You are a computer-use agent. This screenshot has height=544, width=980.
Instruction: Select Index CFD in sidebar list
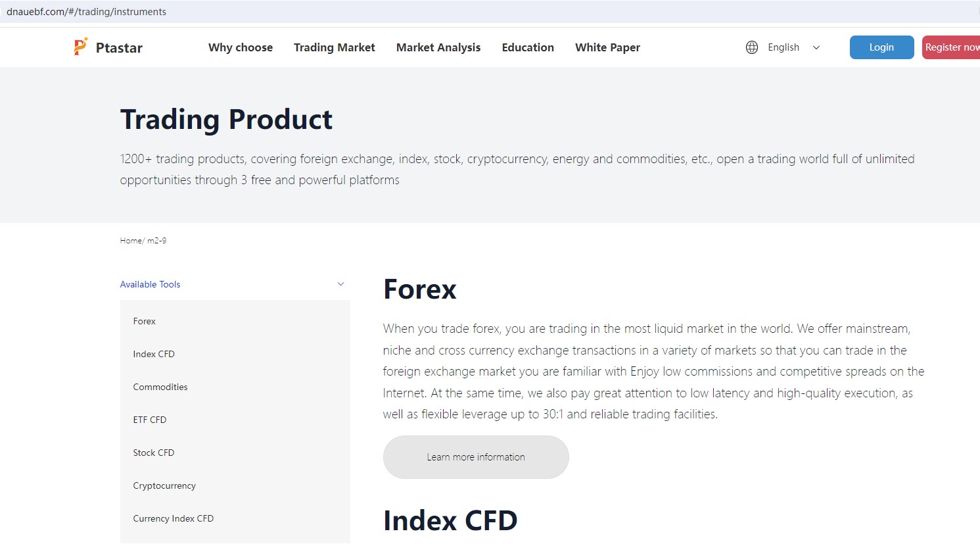[154, 354]
